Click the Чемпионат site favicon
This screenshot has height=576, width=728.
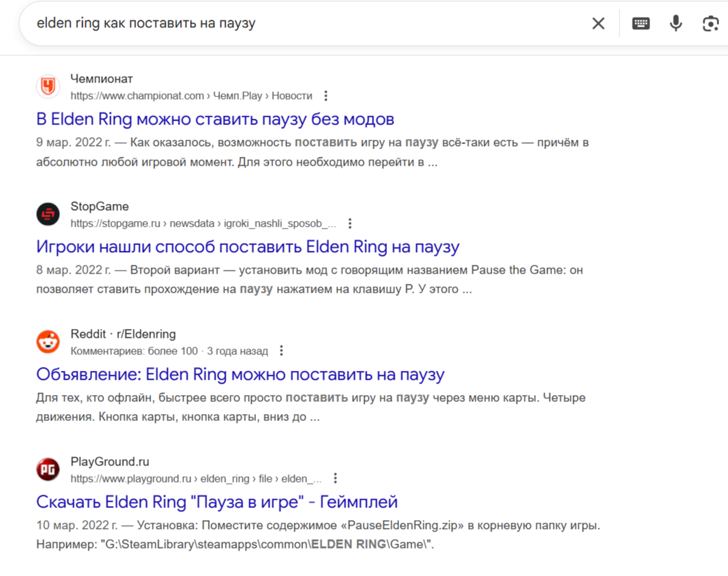point(48,86)
